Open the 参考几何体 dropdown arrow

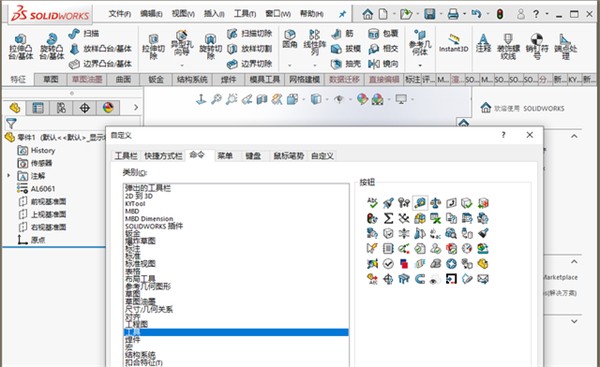(420, 65)
